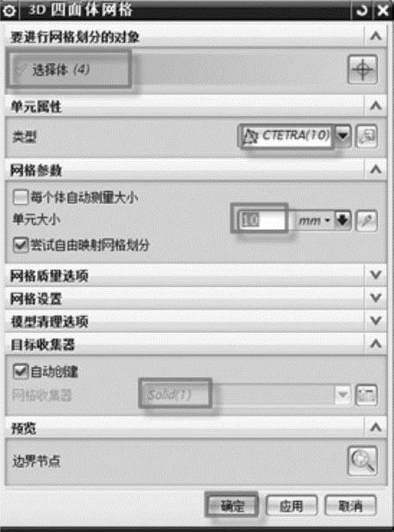Collapse the 单元属性 section
This screenshot has width=394, height=532.
376,106
